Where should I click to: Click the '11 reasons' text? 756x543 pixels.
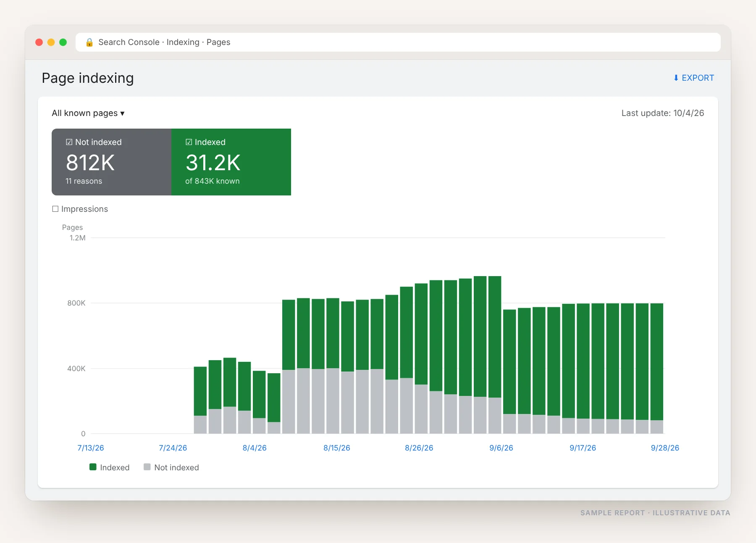point(84,181)
